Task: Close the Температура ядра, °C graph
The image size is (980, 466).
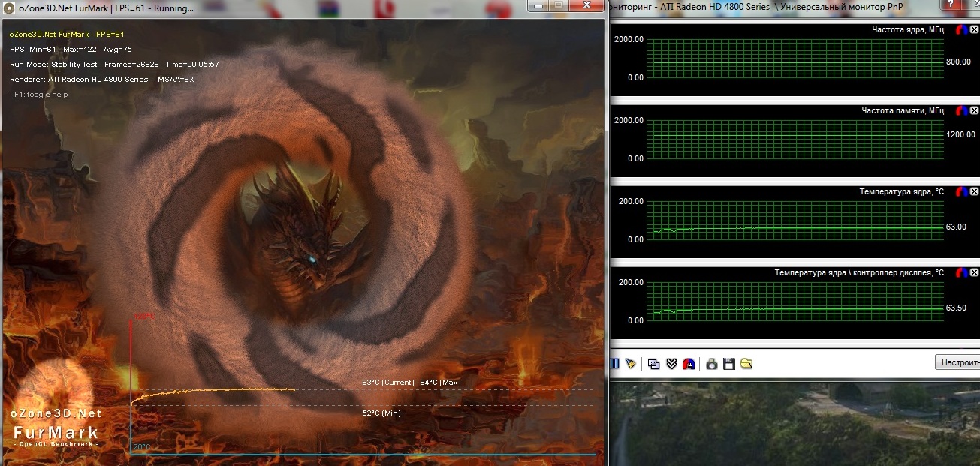Action: pos(974,192)
